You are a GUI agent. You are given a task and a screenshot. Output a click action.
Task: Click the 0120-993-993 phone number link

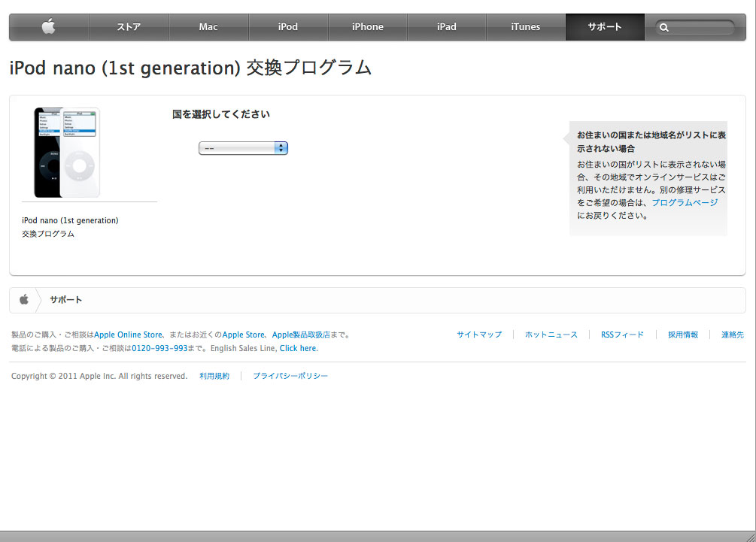[x=159, y=348]
